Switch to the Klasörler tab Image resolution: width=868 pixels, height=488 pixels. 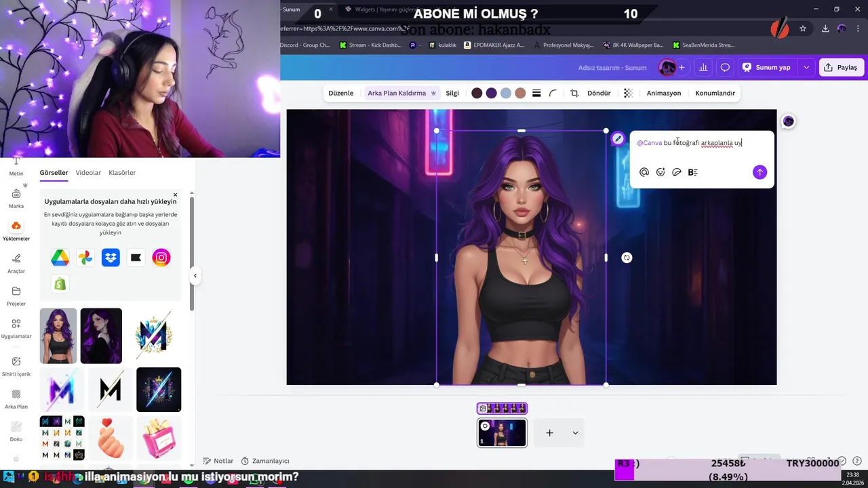pos(122,173)
